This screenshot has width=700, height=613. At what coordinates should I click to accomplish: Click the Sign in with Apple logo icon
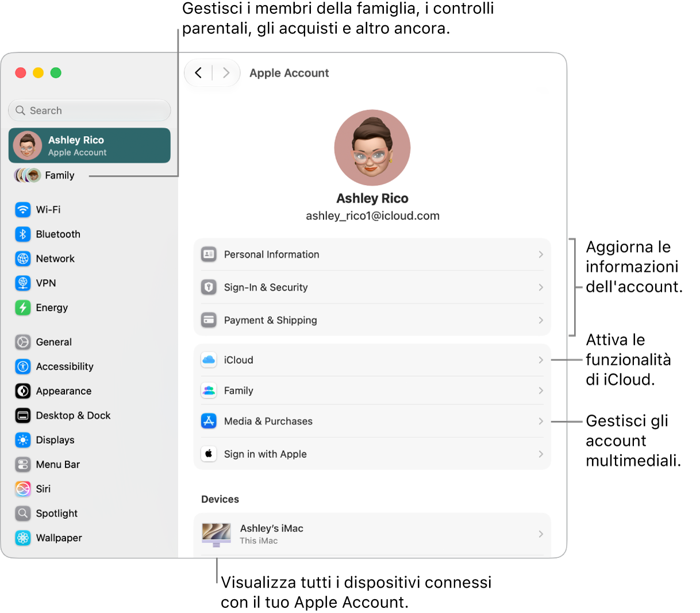209,454
